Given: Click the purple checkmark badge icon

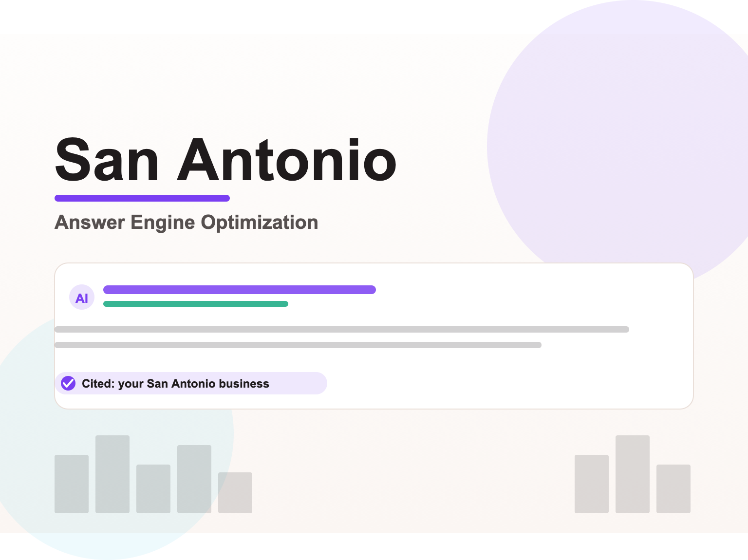Looking at the screenshot, I should click(x=68, y=383).
